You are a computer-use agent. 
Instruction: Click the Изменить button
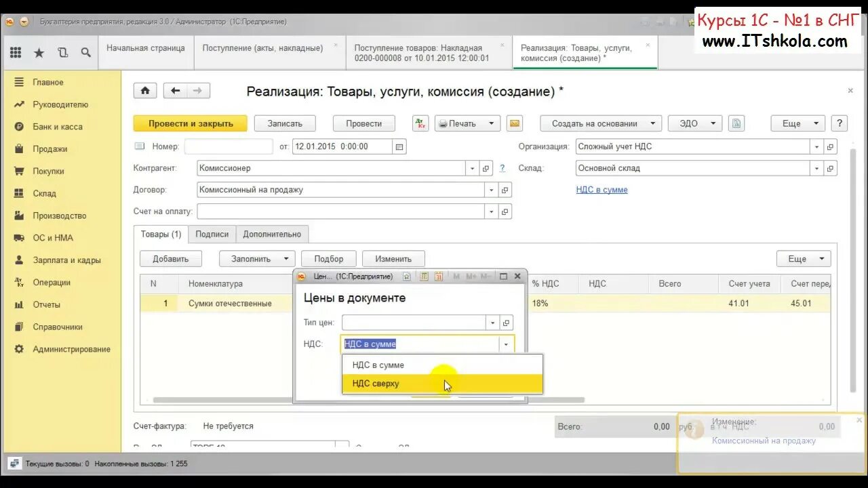pos(393,259)
